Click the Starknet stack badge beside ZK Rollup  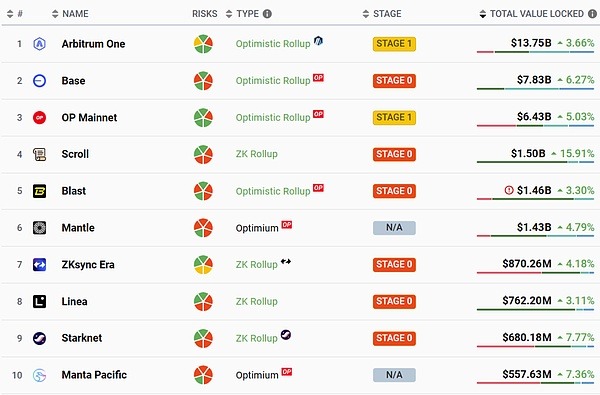point(286,335)
